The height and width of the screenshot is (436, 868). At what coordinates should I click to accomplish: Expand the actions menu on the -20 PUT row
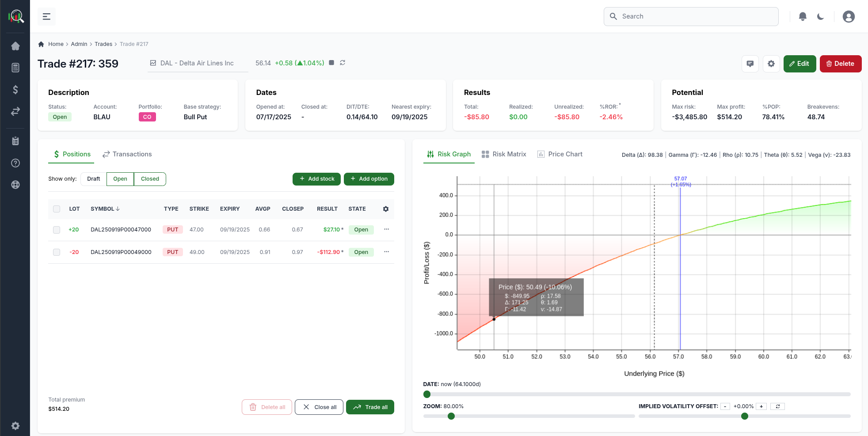click(x=386, y=252)
